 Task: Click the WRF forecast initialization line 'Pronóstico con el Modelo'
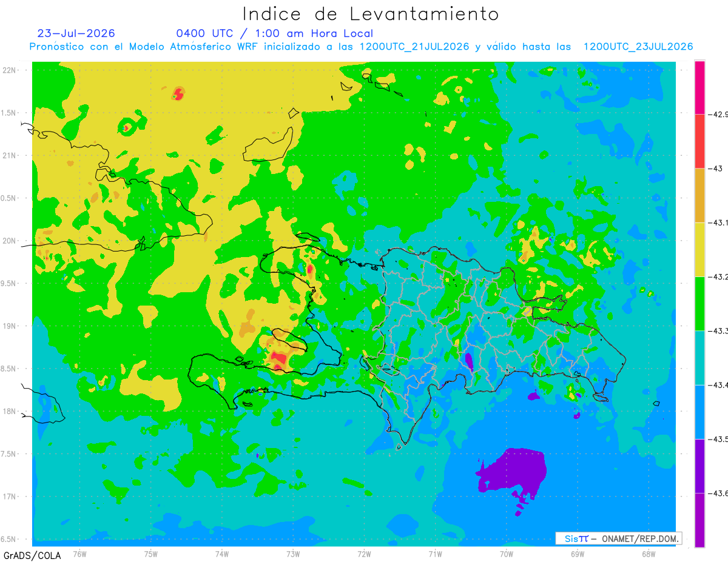pyautogui.click(x=362, y=47)
